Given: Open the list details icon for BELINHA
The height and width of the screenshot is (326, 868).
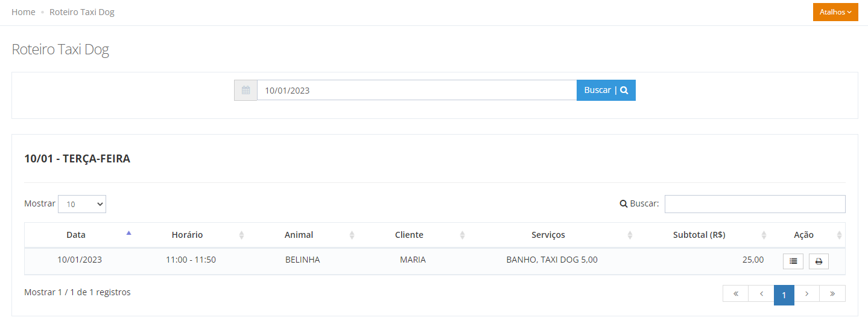Looking at the screenshot, I should point(793,261).
